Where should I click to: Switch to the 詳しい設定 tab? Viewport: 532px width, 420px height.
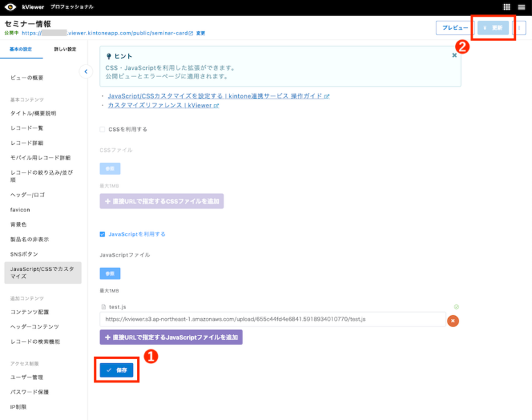(x=65, y=49)
